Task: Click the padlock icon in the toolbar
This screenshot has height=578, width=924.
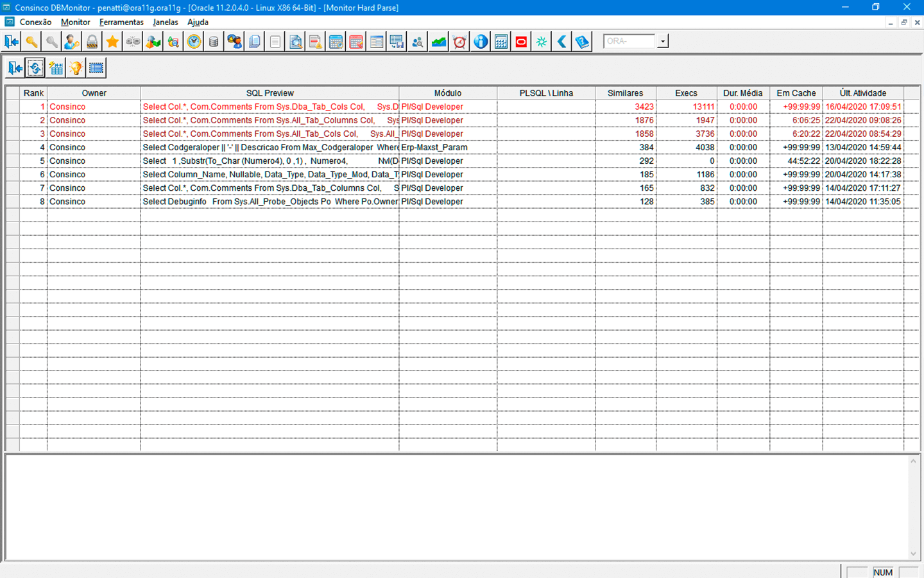Action: pos(92,42)
